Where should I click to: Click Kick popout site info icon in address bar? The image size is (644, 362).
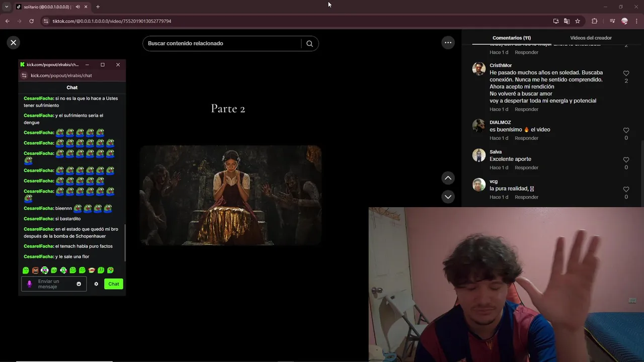(x=24, y=75)
